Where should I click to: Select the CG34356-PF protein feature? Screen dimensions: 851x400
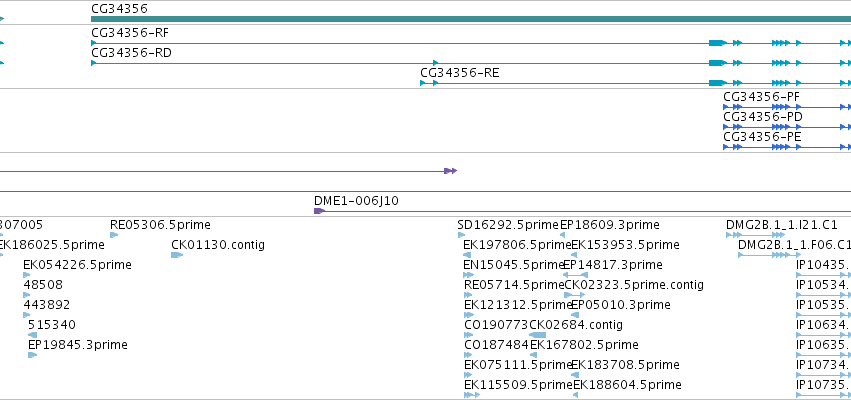coord(787,107)
